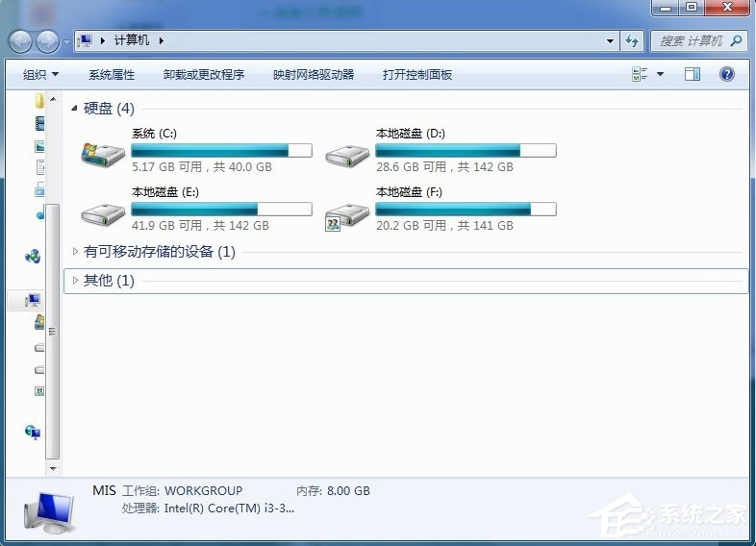Expand arrow after 计算机 in address bar
756x546 pixels.
161,41
